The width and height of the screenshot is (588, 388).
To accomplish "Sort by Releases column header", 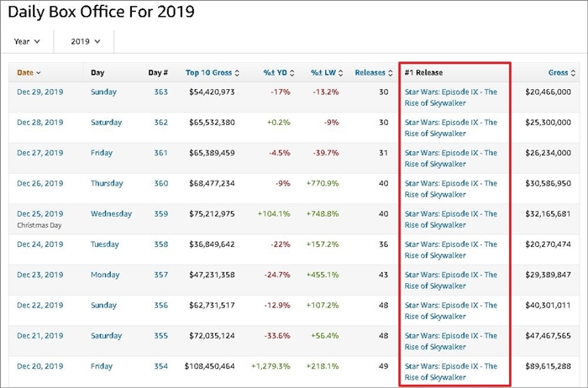I will [x=373, y=73].
